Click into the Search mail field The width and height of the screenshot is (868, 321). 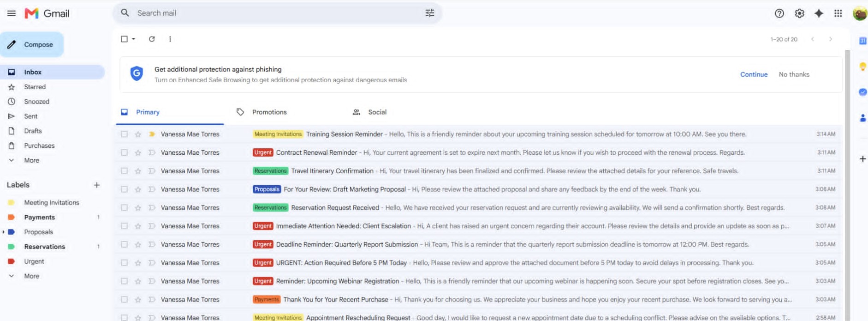coord(277,13)
